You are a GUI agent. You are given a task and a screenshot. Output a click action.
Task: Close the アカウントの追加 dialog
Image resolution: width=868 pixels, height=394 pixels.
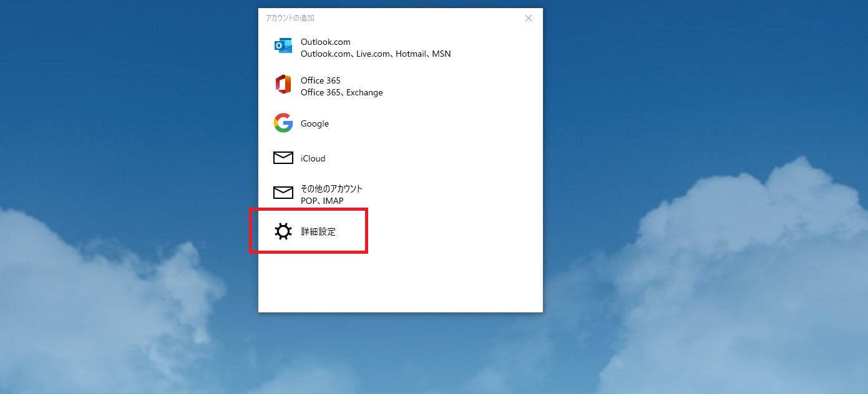tap(529, 18)
